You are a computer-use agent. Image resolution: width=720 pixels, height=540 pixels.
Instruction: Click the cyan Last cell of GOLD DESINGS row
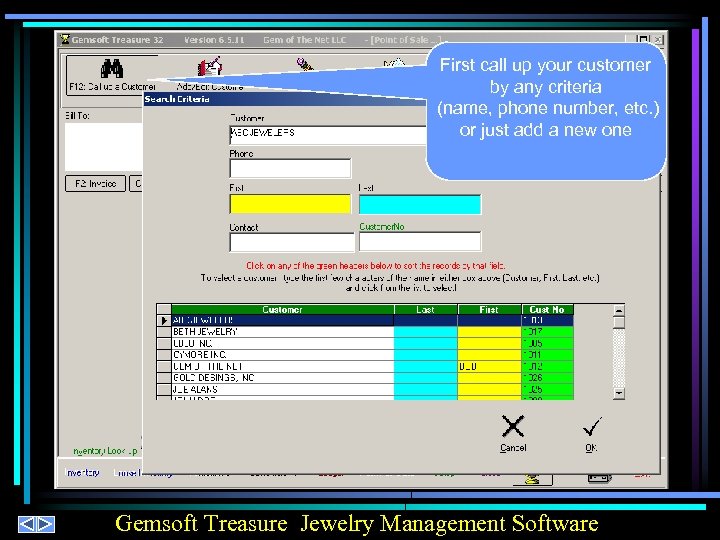426,377
